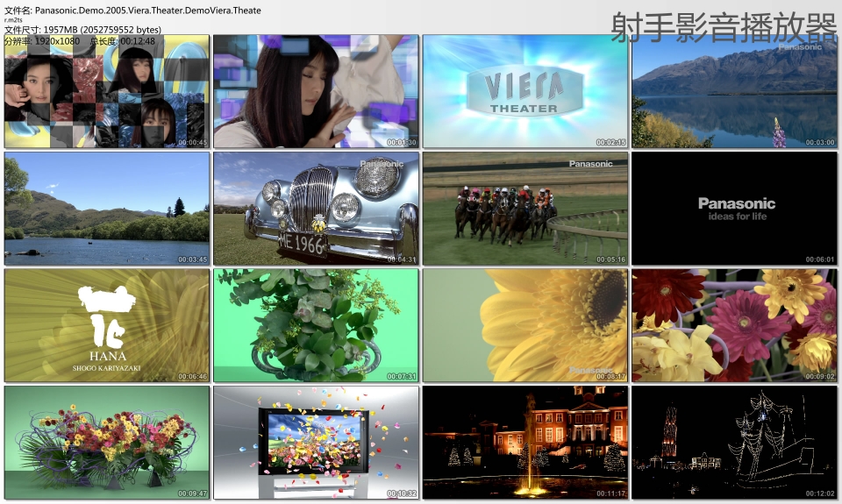Click the file size text 1957MB
This screenshot has width=842, height=504.
tap(61, 30)
